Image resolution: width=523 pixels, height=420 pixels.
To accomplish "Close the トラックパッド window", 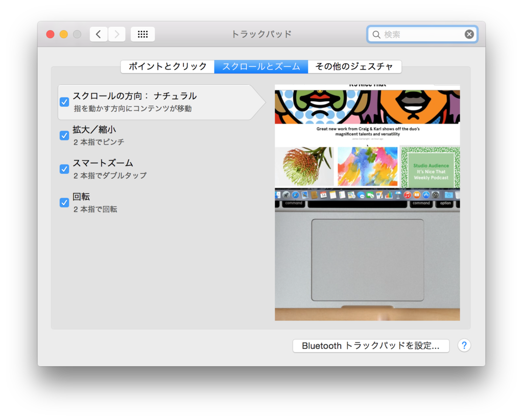I will pos(51,34).
